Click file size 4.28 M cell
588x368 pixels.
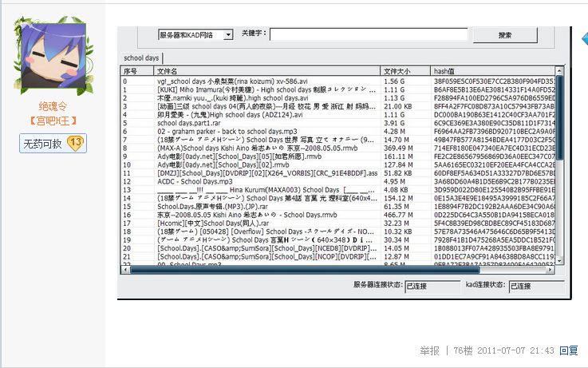[394, 131]
